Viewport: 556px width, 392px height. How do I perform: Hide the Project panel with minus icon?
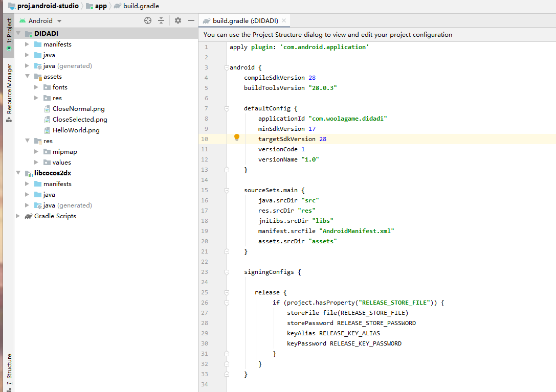click(x=191, y=20)
